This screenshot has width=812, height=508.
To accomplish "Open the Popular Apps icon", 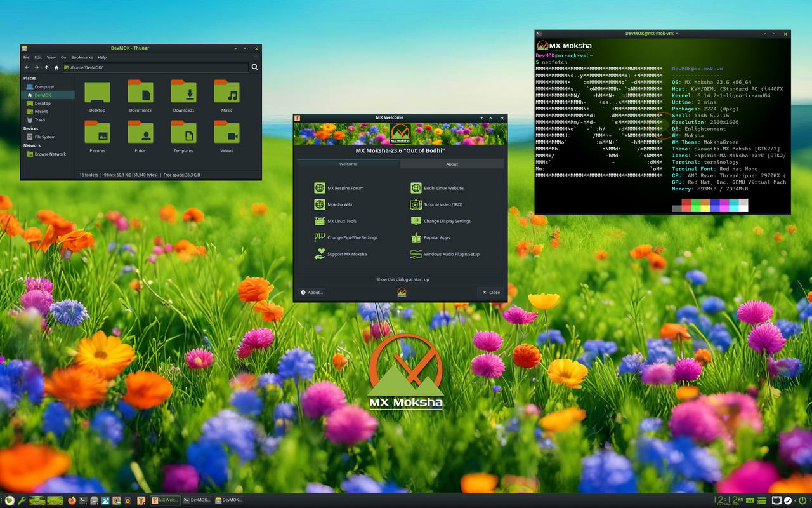I will click(x=416, y=237).
